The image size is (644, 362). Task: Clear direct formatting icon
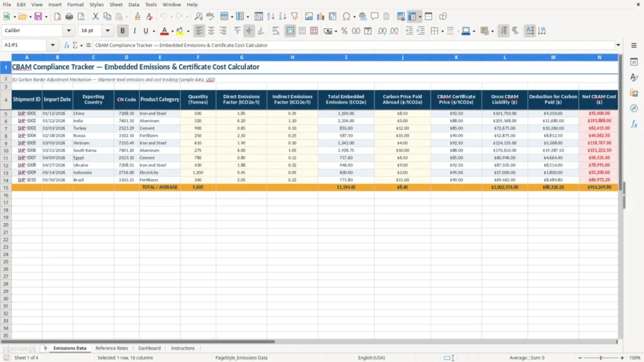click(150, 16)
